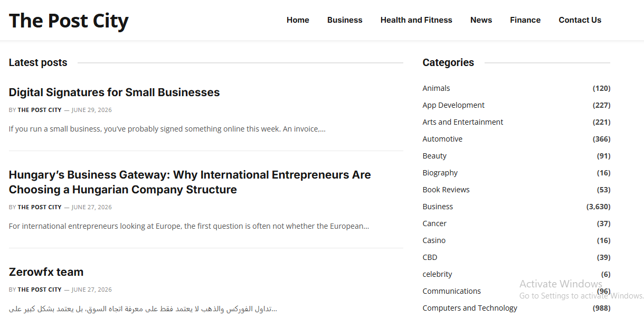This screenshot has width=644, height=317.
Task: Select News in the top navigation
Action: click(481, 20)
